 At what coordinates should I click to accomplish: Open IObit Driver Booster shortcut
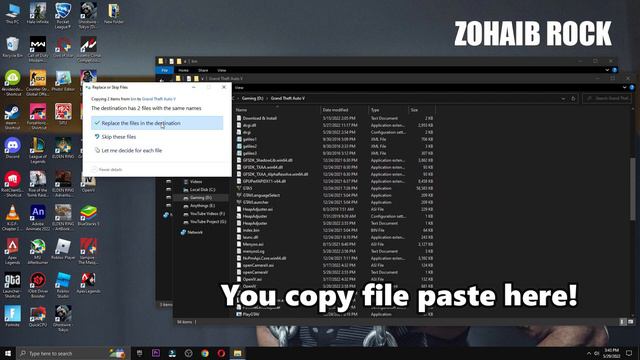(x=38, y=285)
